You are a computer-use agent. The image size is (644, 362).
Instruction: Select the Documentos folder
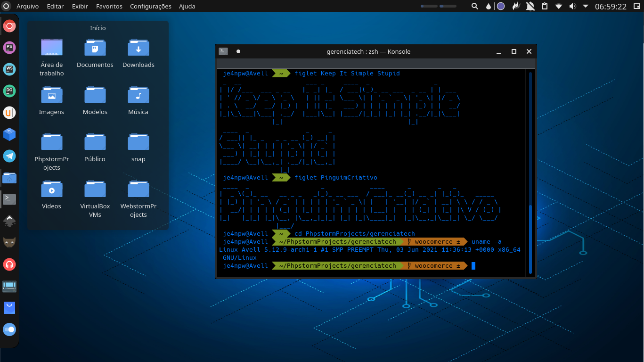point(95,53)
